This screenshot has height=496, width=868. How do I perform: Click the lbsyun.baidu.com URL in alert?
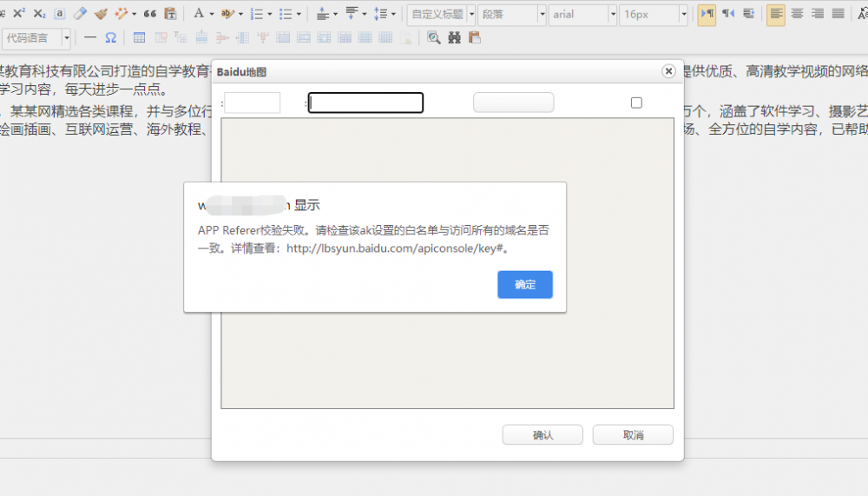(x=394, y=248)
